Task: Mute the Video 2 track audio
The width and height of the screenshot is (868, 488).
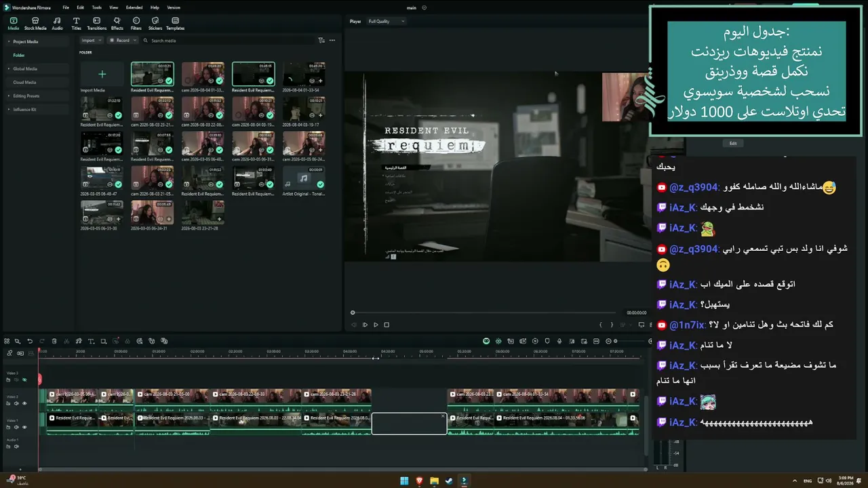Action: (17, 403)
